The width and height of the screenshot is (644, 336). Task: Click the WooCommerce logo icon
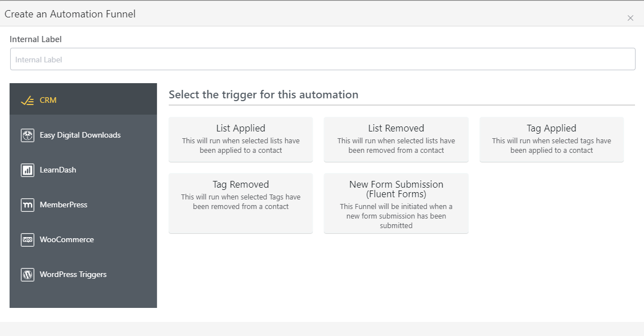click(27, 239)
